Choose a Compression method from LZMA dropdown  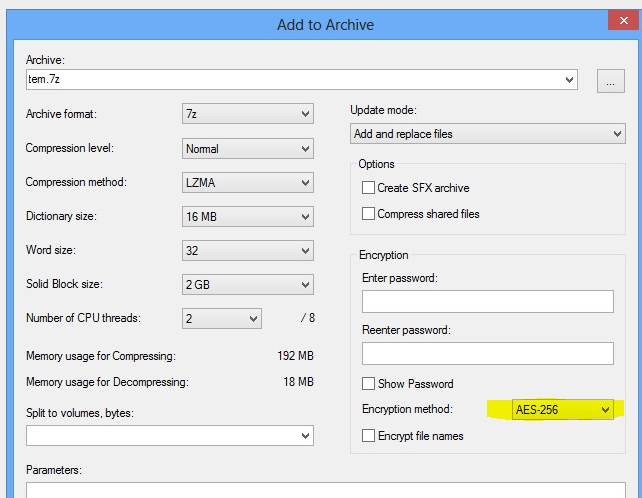(248, 183)
